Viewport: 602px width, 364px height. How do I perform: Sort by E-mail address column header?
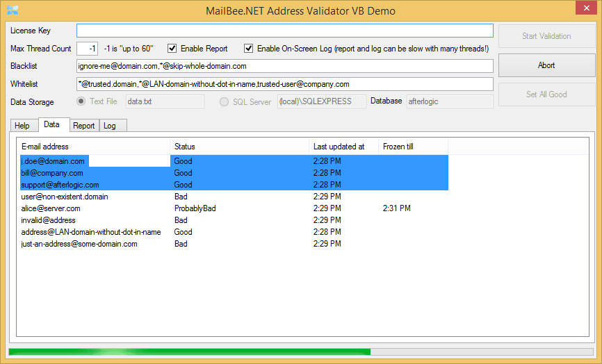click(94, 147)
